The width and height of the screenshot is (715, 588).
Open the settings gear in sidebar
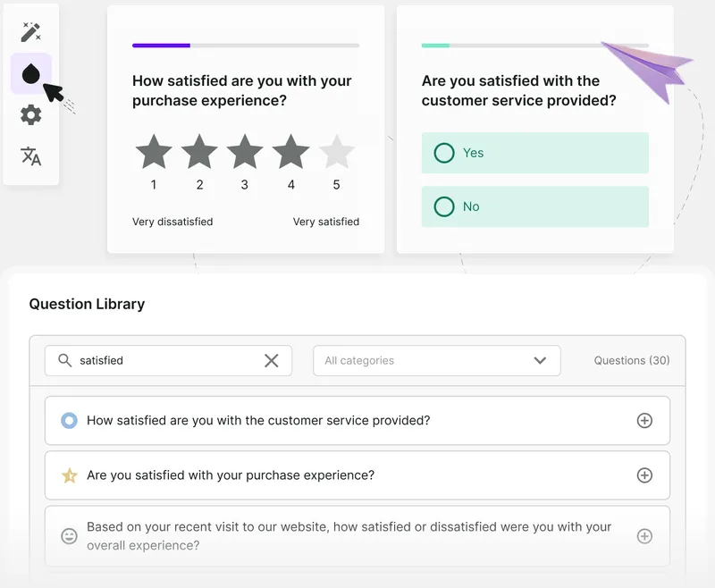click(30, 115)
